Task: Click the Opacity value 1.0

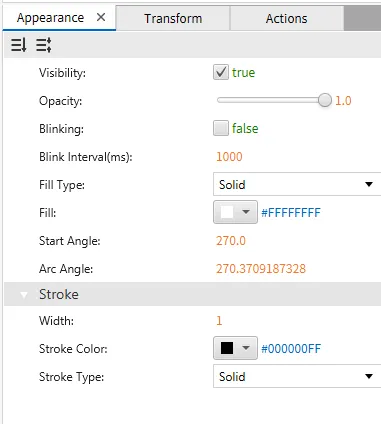Action: [x=343, y=101]
